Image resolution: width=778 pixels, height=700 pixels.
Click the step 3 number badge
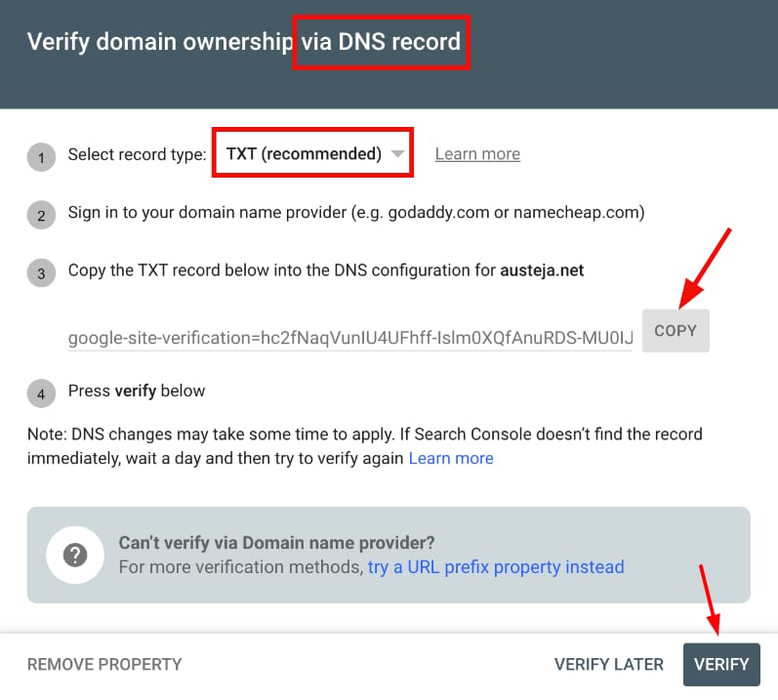[41, 274]
